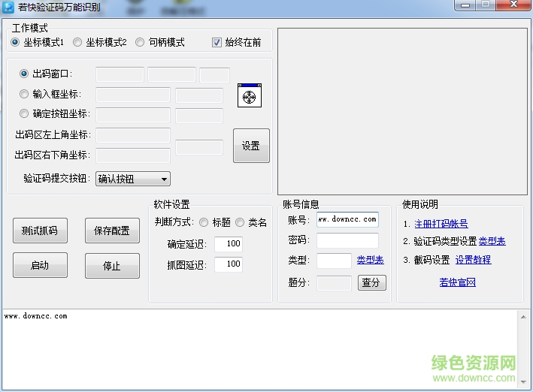Click the app icon in the title bar

[8, 7]
